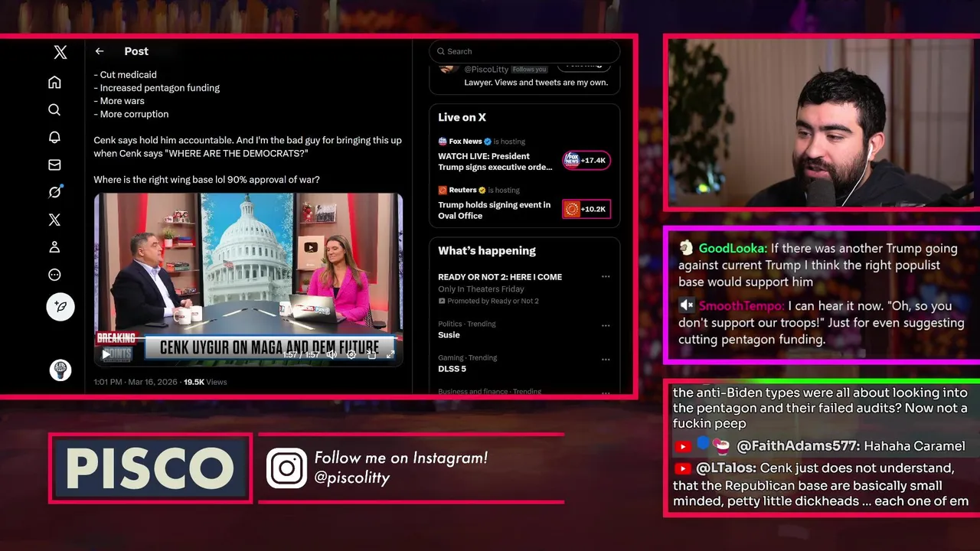Click the Live on X heading
Image resolution: width=980 pixels, height=551 pixels.
click(x=462, y=117)
